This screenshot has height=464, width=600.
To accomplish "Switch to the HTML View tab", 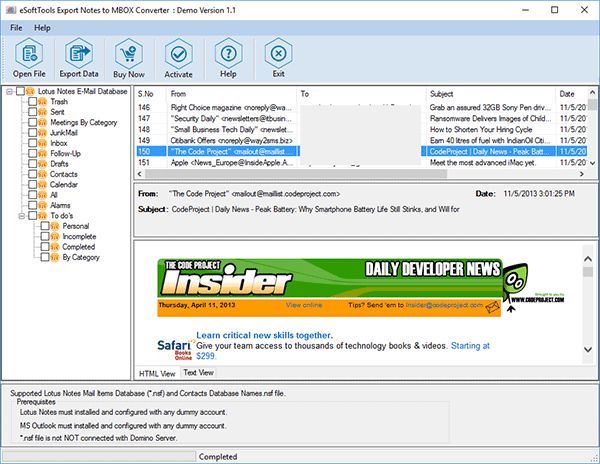I will [x=157, y=373].
